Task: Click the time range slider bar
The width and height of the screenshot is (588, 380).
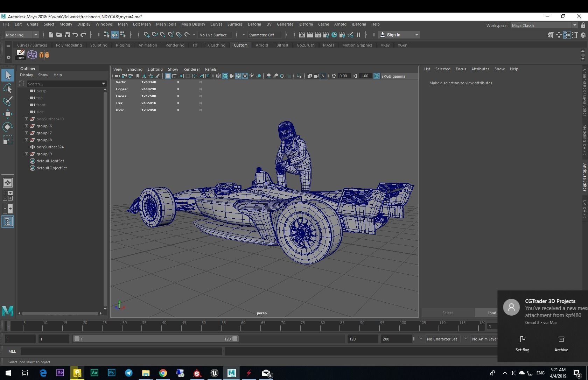Action: 156,339
